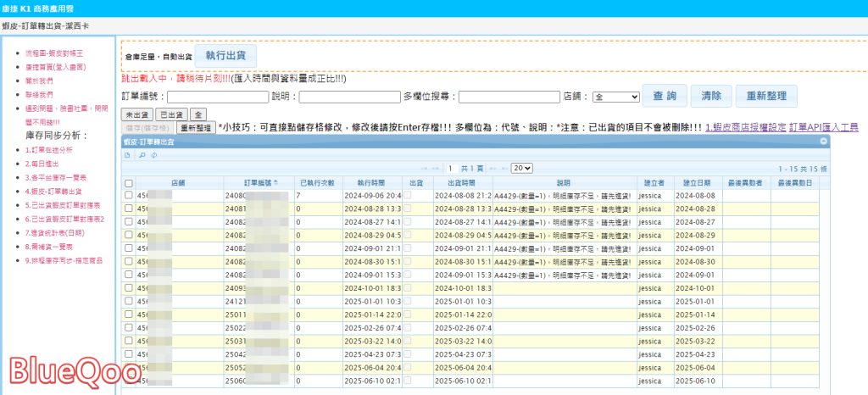The width and height of the screenshot is (868, 395).
Task: Switch to the 已出貨 filter tab
Action: point(172,114)
